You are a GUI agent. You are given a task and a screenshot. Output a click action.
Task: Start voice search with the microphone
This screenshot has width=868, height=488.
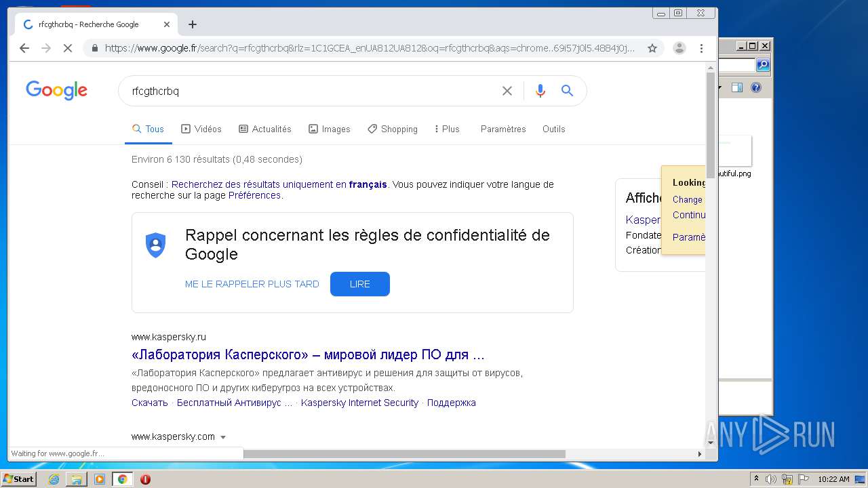tap(540, 91)
